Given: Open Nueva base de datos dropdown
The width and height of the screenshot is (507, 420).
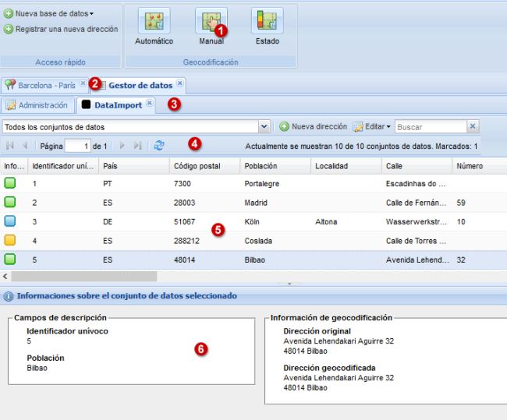Looking at the screenshot, I should pos(91,14).
